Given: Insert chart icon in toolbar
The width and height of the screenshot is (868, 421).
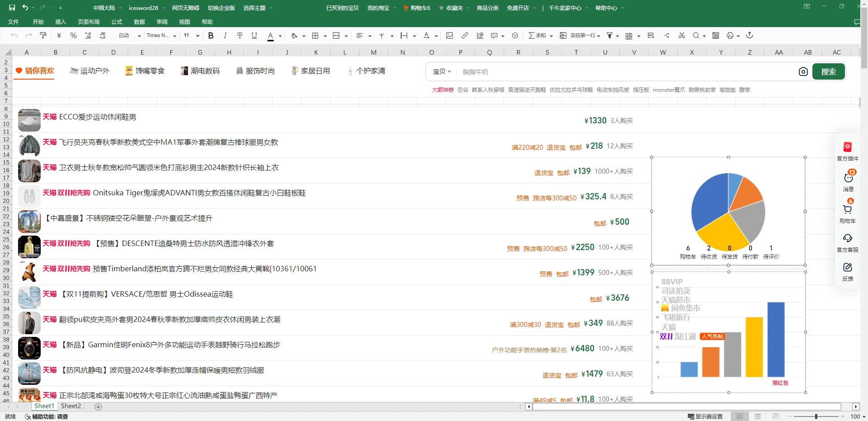Looking at the screenshot, I should pos(480,36).
